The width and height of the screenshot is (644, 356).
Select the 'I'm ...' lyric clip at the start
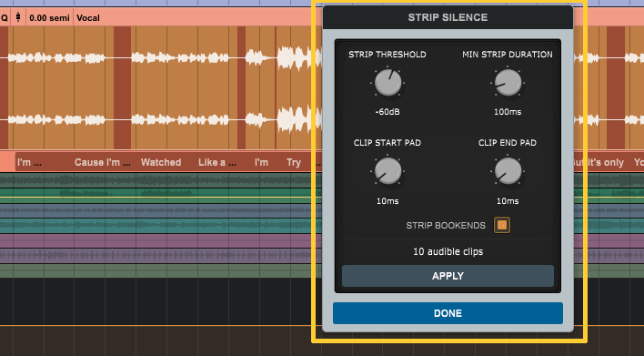29,162
